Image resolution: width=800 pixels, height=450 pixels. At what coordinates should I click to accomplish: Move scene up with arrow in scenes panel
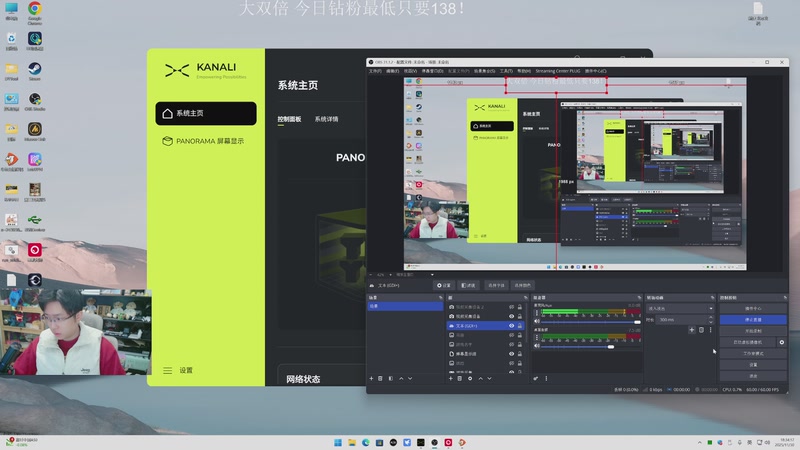pos(401,379)
